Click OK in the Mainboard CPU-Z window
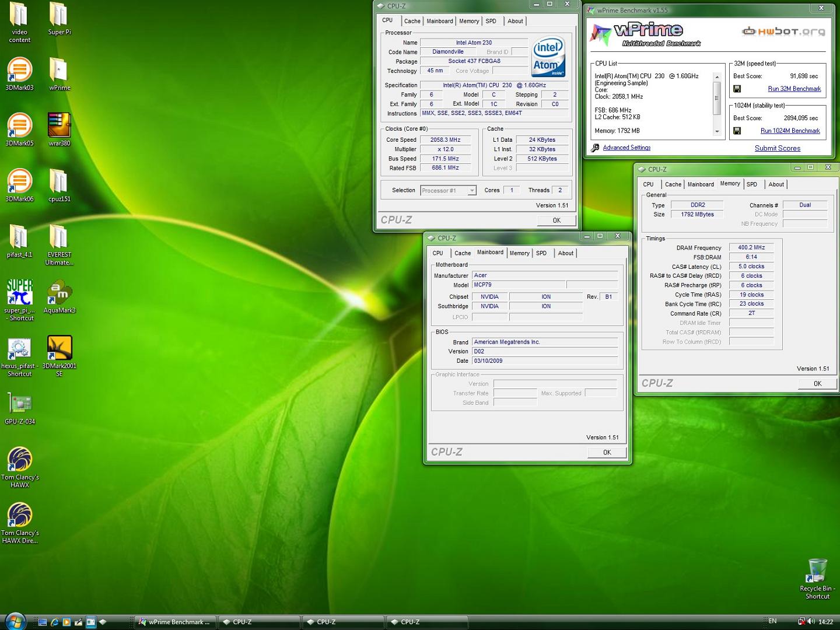Screen dimensions: 840x630 [607, 453]
